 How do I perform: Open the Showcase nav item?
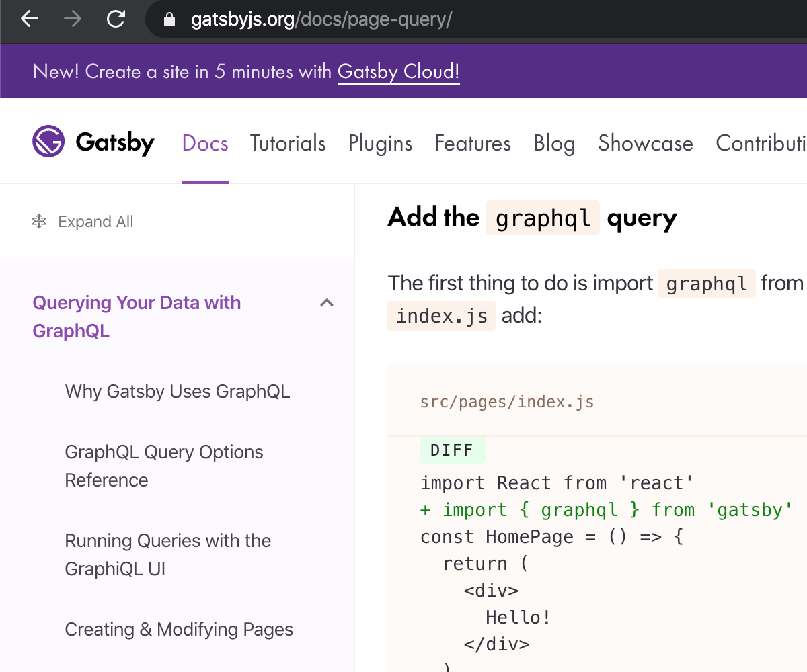pos(646,143)
